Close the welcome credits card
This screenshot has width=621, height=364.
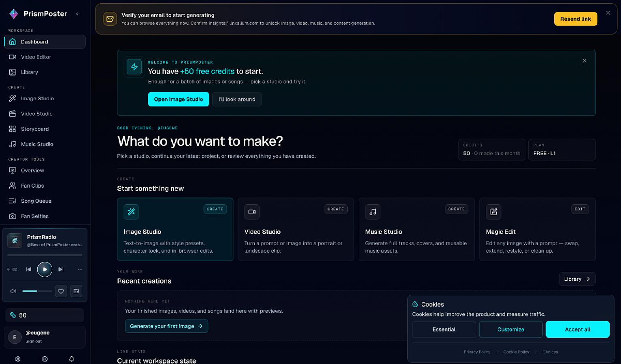pos(584,61)
